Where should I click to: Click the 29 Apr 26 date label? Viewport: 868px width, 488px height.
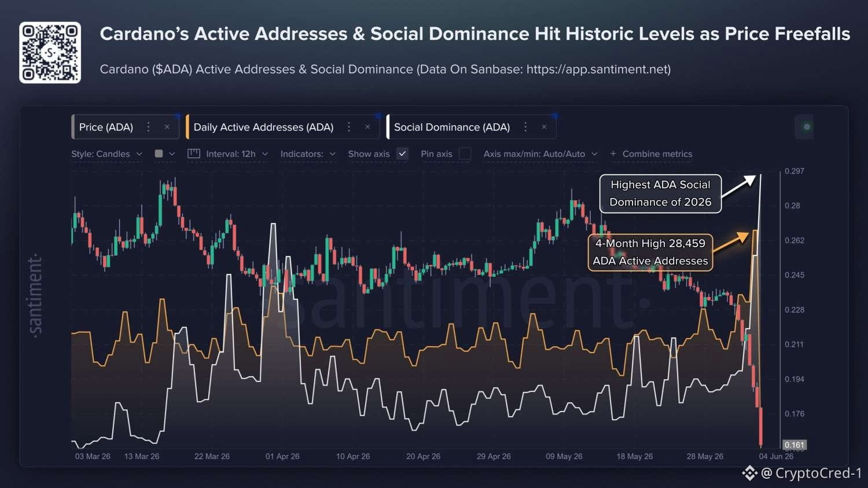pos(494,456)
